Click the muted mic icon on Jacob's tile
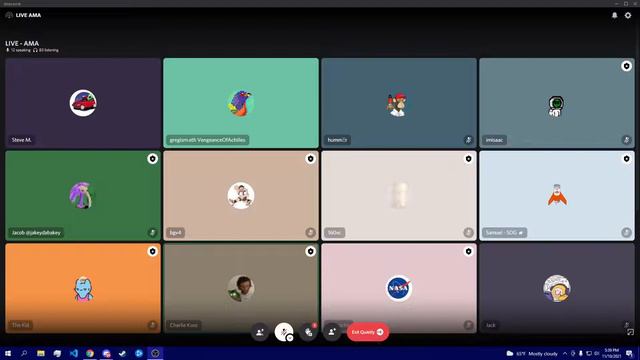 pos(152,233)
